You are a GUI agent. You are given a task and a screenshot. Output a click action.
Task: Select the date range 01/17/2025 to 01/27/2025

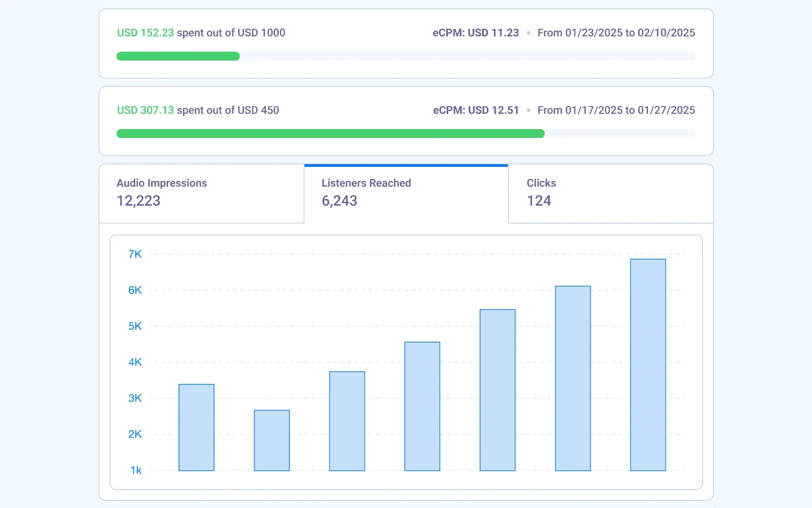pos(616,110)
